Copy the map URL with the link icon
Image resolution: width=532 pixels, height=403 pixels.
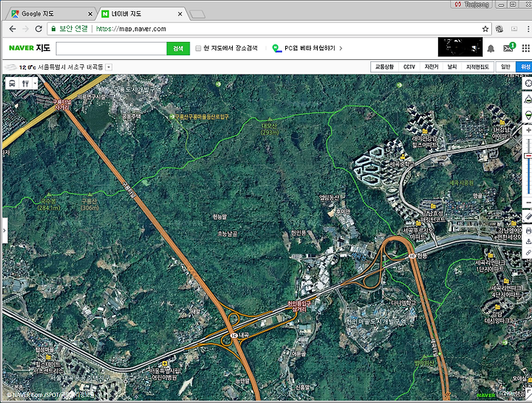(x=528, y=253)
